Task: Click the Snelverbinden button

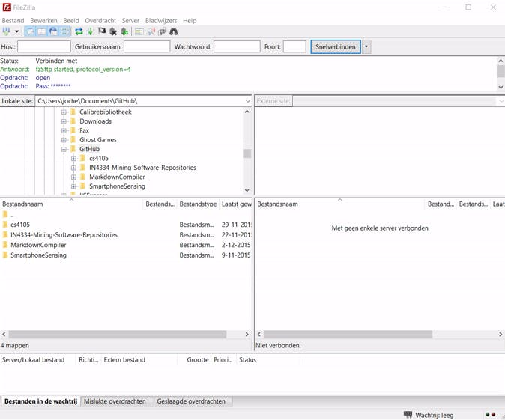Action: [336, 46]
